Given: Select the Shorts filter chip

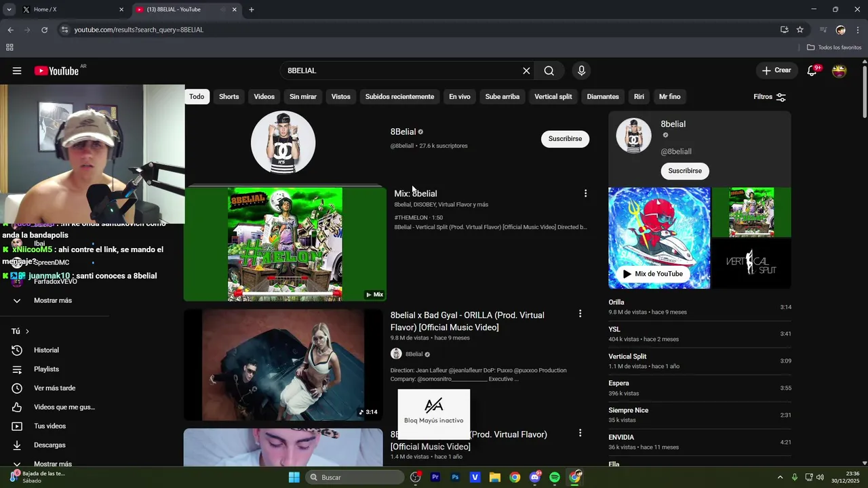Looking at the screenshot, I should click(x=229, y=97).
